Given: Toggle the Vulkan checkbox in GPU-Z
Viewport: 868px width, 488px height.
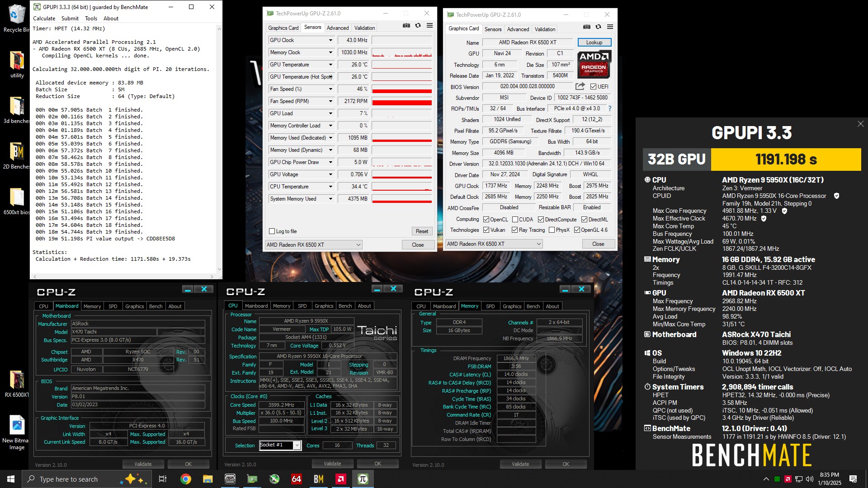Looking at the screenshot, I should (486, 230).
